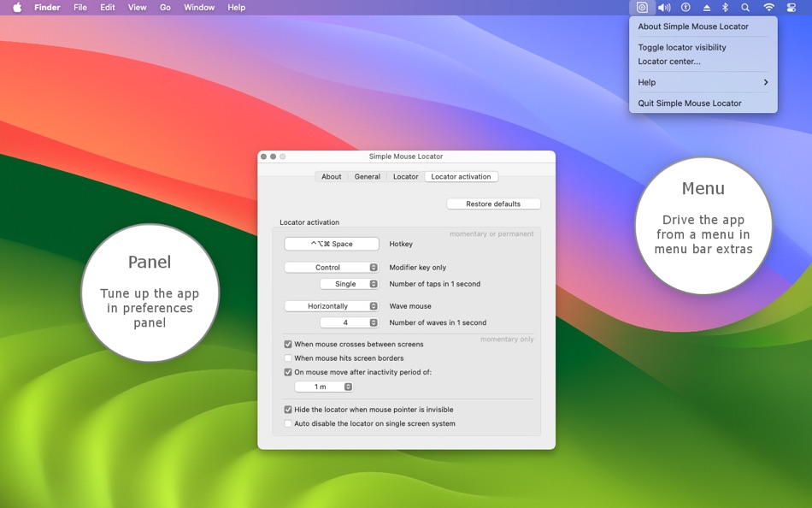
Task: Click the 'Number of waves in 1 second' label
Action: coord(438,322)
